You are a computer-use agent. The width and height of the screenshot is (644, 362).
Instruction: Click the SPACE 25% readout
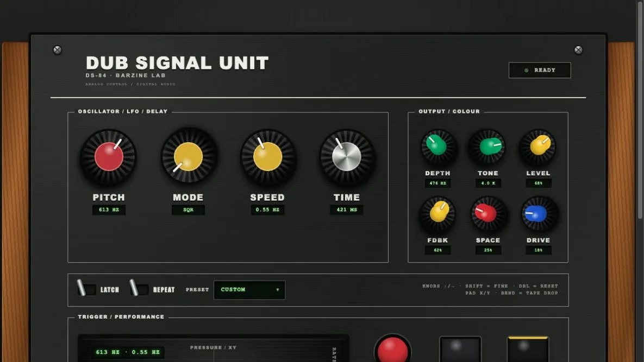point(488,250)
